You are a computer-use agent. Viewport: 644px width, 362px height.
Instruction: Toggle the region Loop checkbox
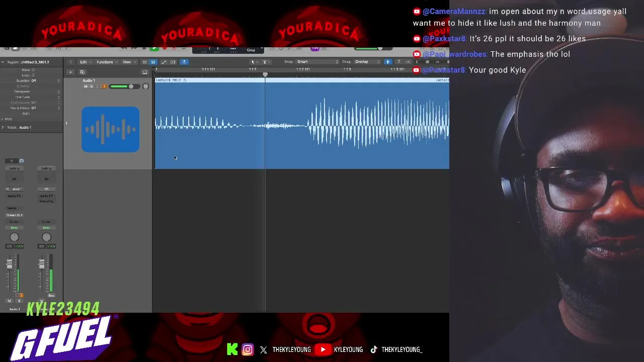33,75
